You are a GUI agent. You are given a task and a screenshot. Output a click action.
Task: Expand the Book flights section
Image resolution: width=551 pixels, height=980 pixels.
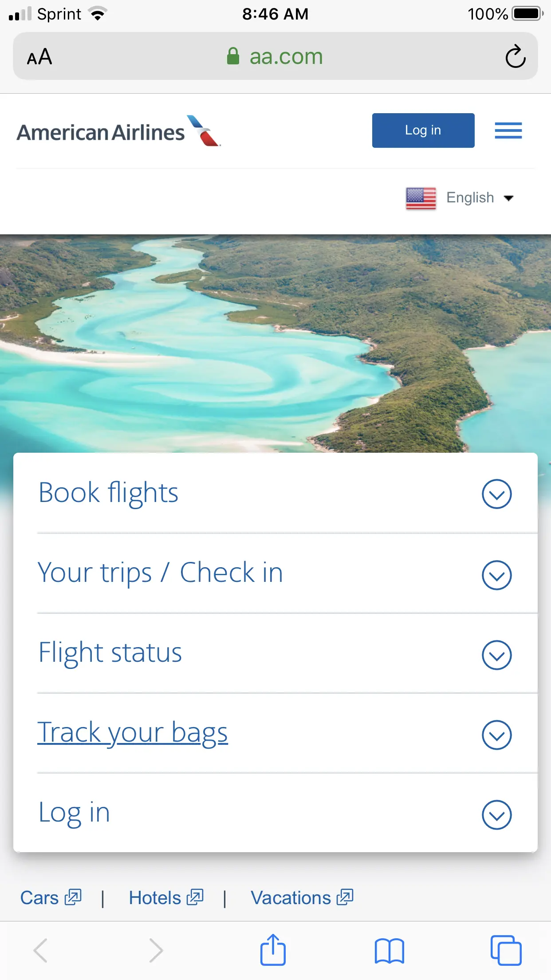point(496,494)
